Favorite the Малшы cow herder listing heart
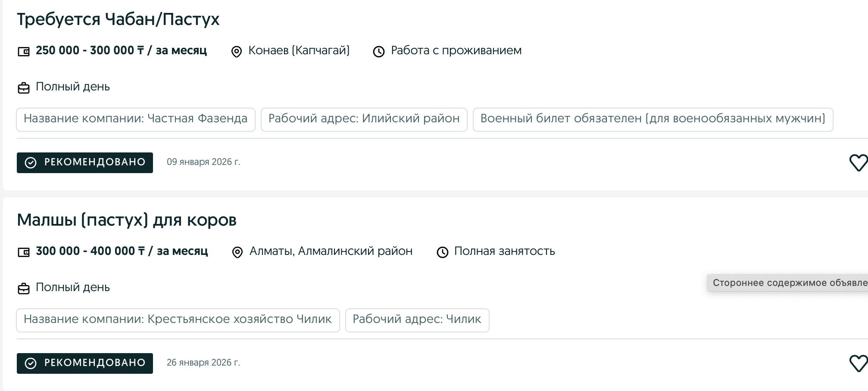Viewport: 868px width, 391px height. 858,363
